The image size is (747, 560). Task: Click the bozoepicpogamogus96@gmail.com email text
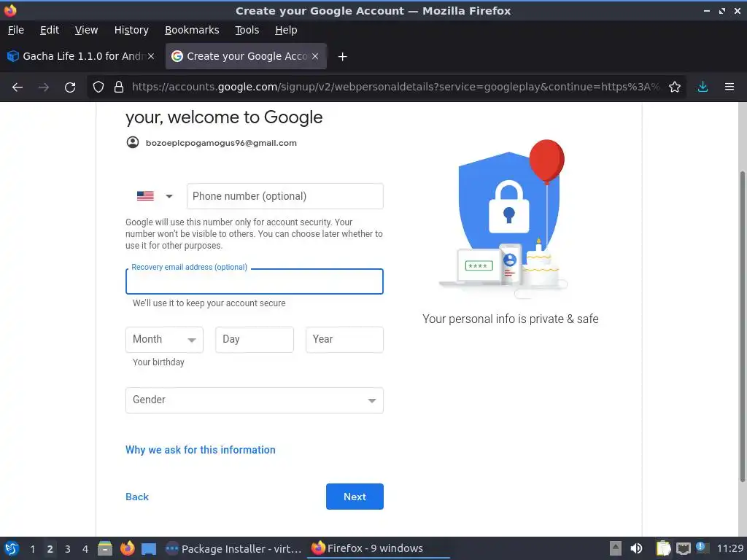pyautogui.click(x=221, y=143)
